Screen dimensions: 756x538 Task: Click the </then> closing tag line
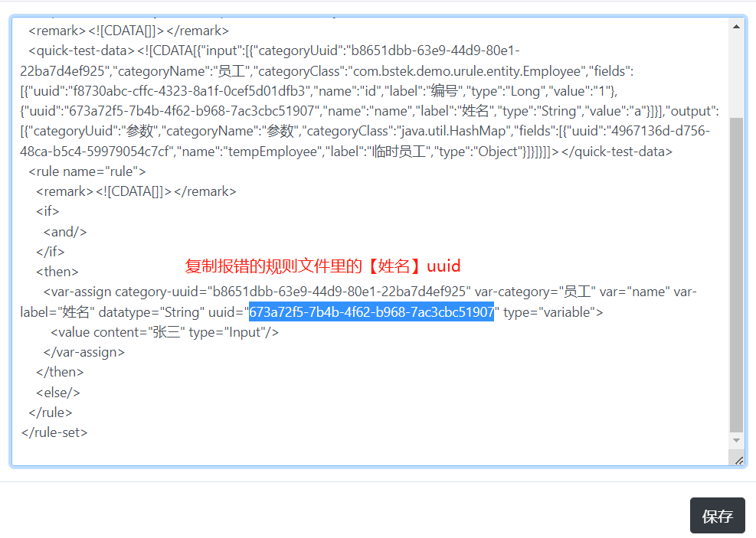click(x=60, y=372)
